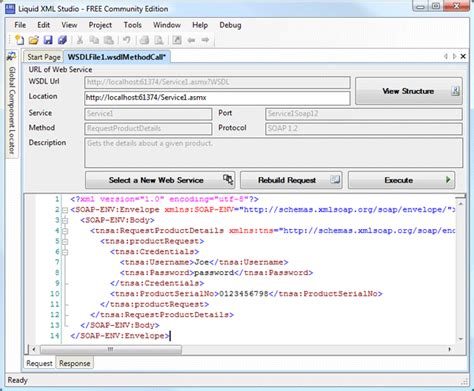Click the Username value Joe on line 7
Viewport: 474px width, 391px height.
202,262
